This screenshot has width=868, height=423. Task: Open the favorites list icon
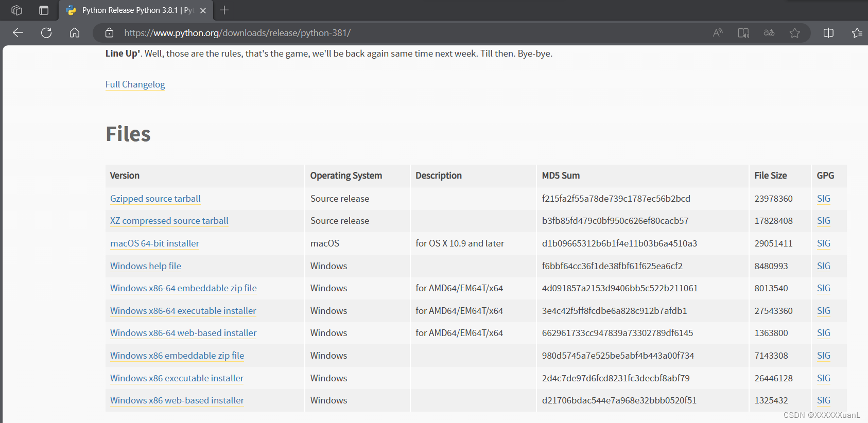point(857,33)
